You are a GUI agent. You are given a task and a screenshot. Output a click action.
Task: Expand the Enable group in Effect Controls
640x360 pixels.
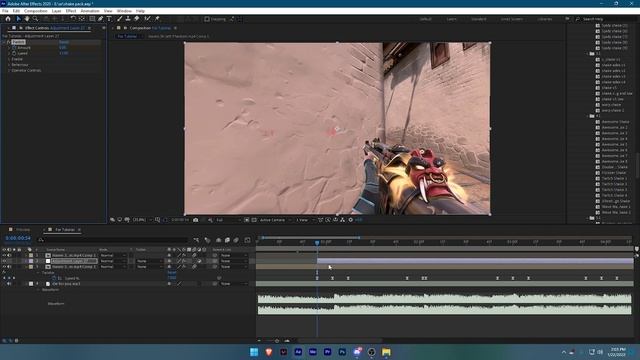click(9, 59)
